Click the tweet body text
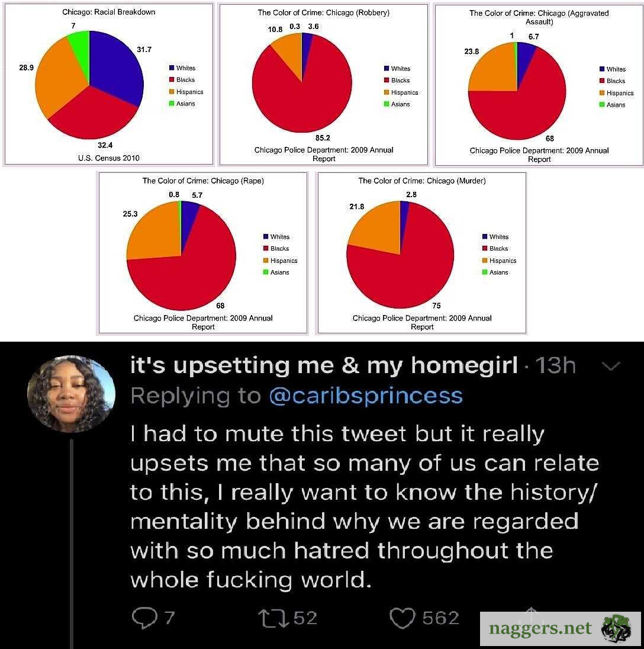The width and height of the screenshot is (644, 649). tap(364, 506)
